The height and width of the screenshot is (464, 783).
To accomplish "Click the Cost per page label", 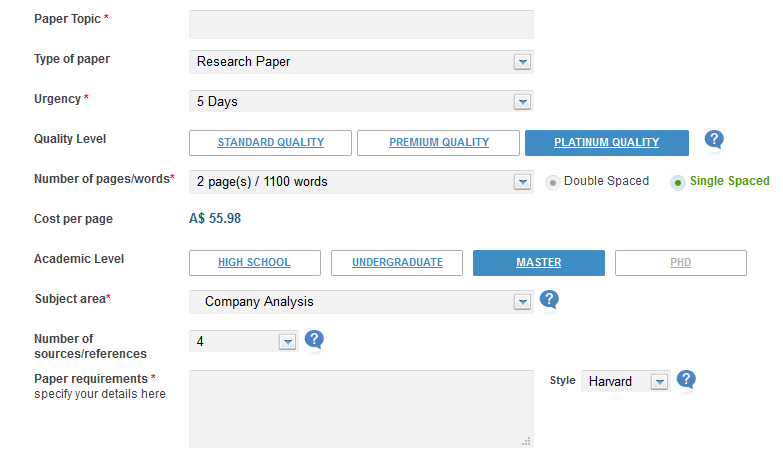I will 73,219.
